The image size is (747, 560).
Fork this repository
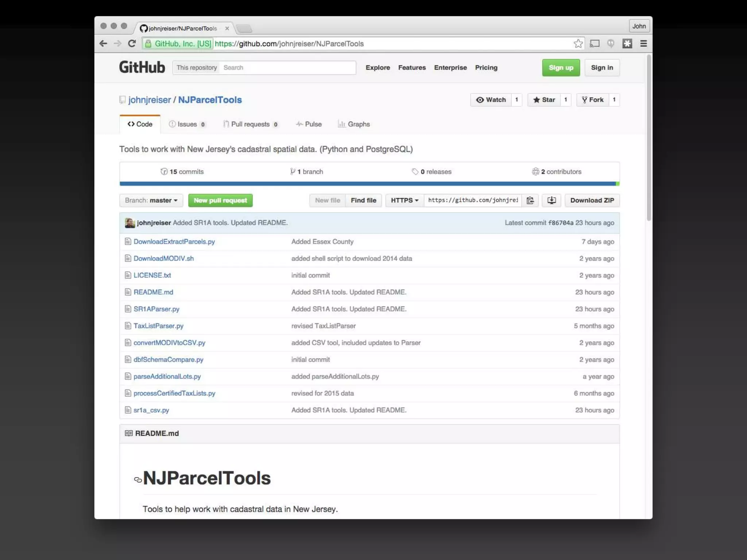[x=593, y=100]
